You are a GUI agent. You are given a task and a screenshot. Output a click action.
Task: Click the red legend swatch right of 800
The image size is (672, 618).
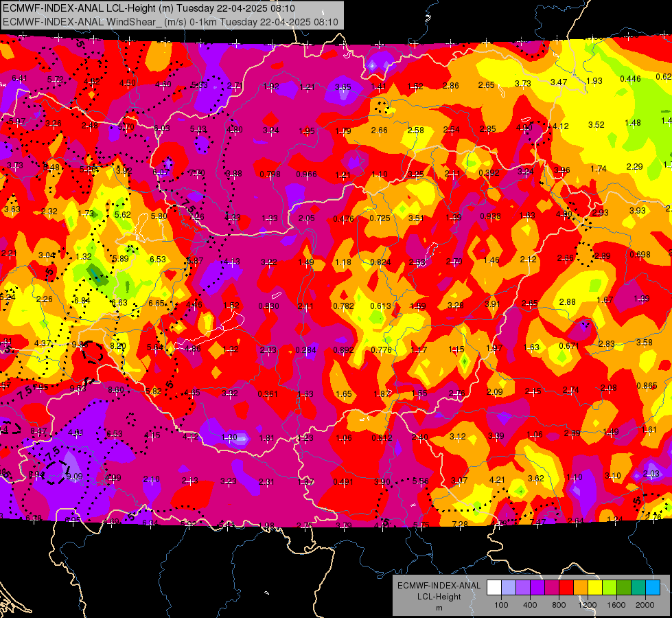566,588
